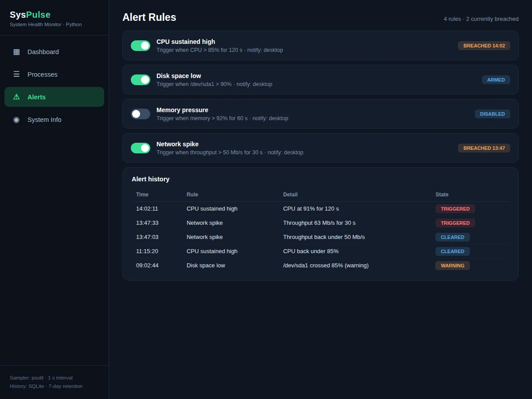Switch off the Network spike toggle
The width and height of the screenshot is (532, 399).
tap(141, 148)
